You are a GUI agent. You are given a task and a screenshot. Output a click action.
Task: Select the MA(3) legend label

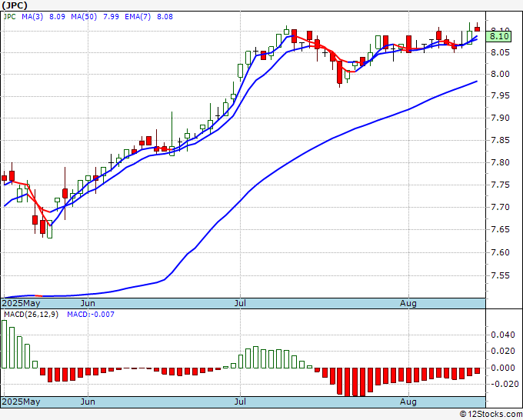point(32,16)
